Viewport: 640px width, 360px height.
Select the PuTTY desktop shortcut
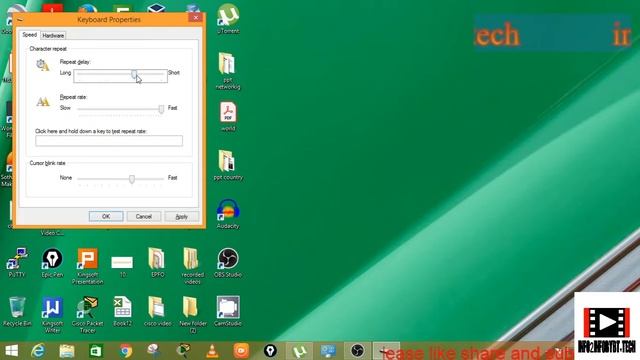17,262
